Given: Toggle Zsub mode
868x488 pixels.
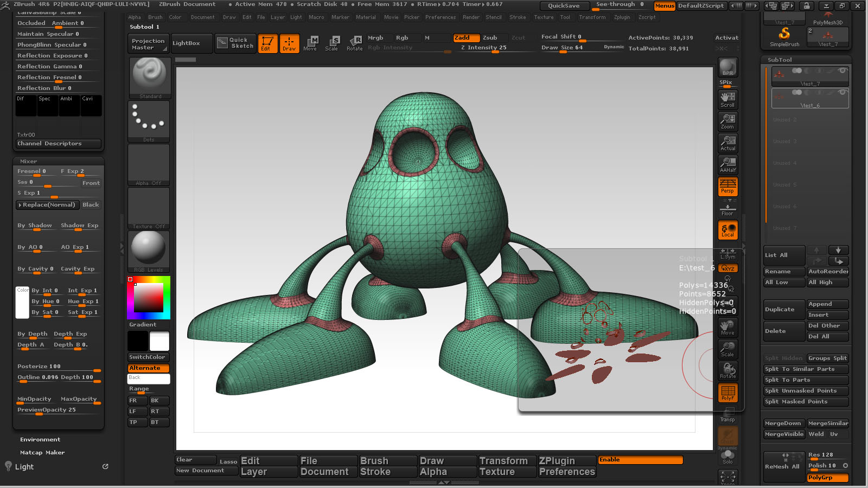Looking at the screenshot, I should coord(494,38).
